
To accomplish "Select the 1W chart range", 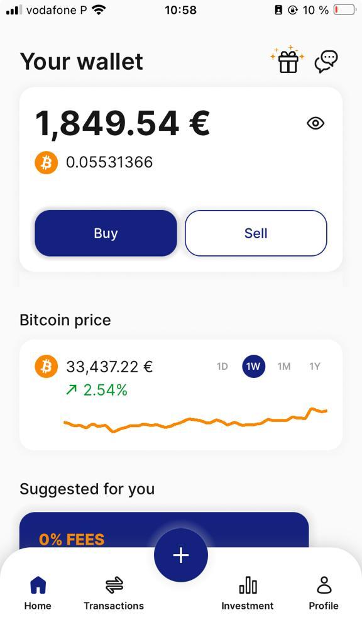I will [x=254, y=367].
